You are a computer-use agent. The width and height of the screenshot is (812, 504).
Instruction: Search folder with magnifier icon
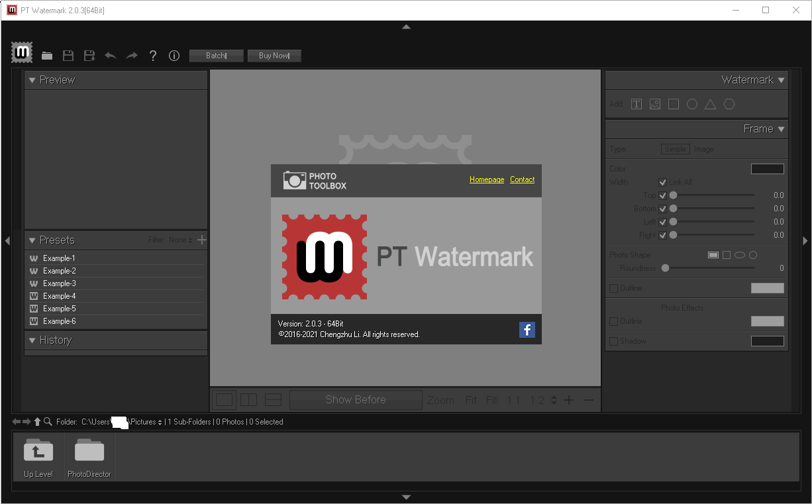[48, 422]
